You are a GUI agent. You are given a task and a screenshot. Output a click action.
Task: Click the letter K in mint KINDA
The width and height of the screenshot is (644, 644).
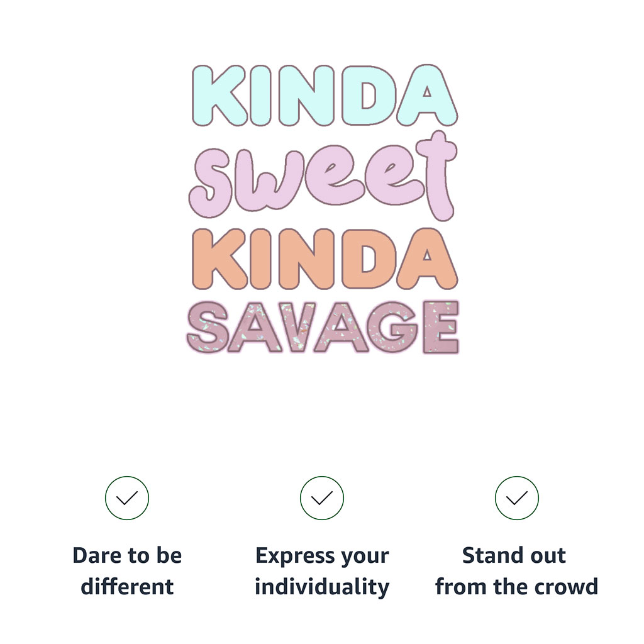pyautogui.click(x=219, y=96)
